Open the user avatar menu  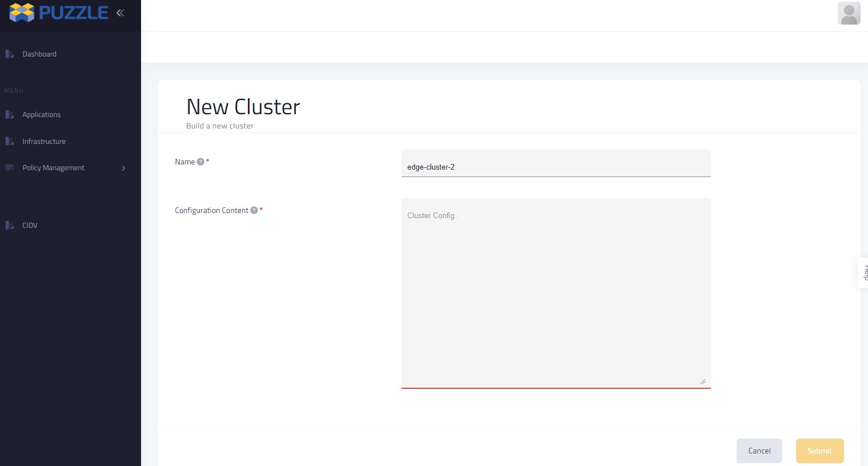(849, 13)
